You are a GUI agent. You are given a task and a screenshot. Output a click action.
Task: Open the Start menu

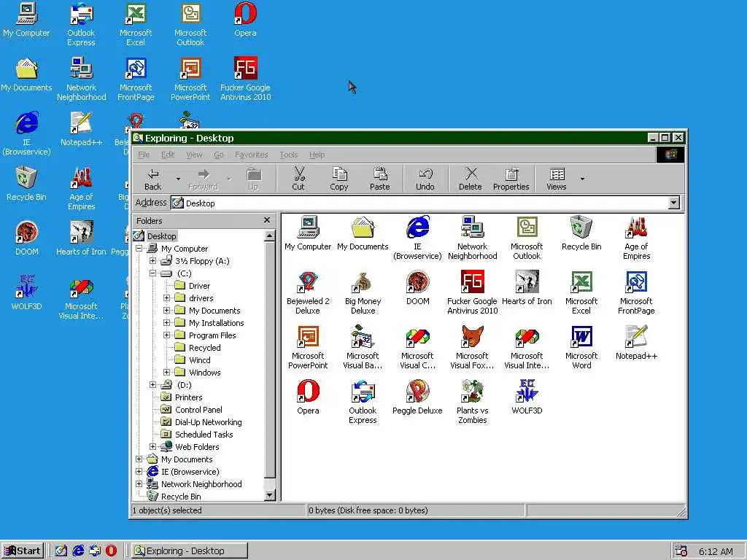click(23, 551)
